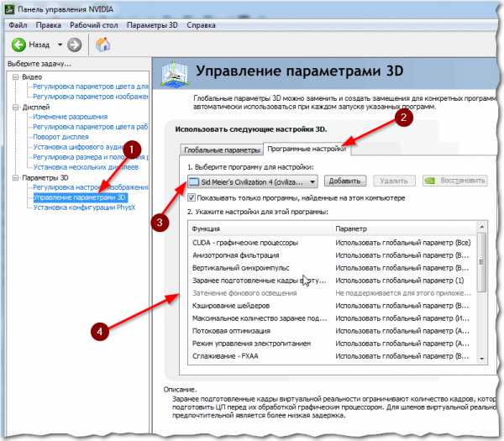504x441 pixels.
Task: Click the grey Forward arrow icon
Action: click(74, 45)
